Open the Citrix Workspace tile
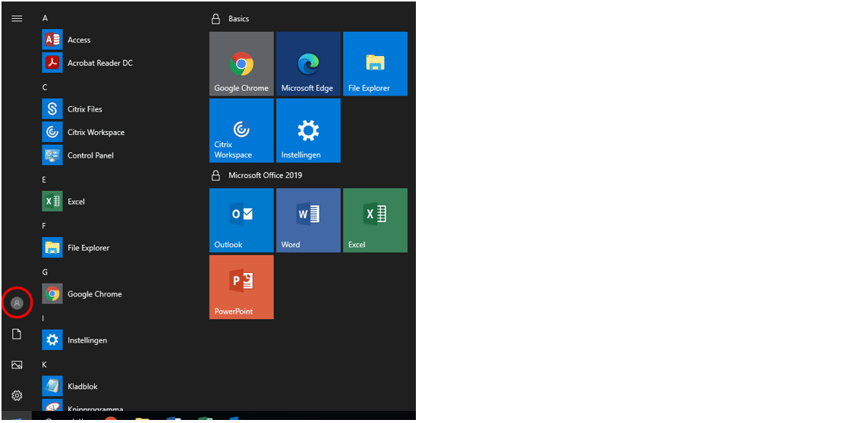Screen dimensions: 850x423 pos(241,130)
